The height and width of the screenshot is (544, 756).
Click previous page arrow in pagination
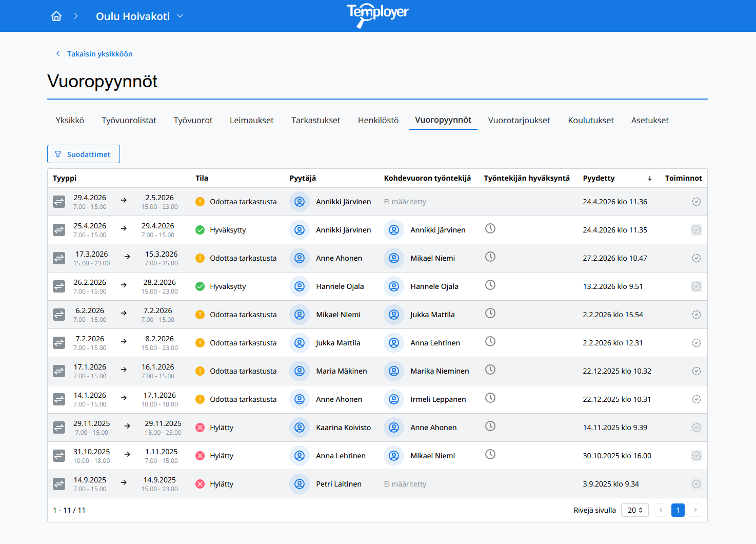661,510
